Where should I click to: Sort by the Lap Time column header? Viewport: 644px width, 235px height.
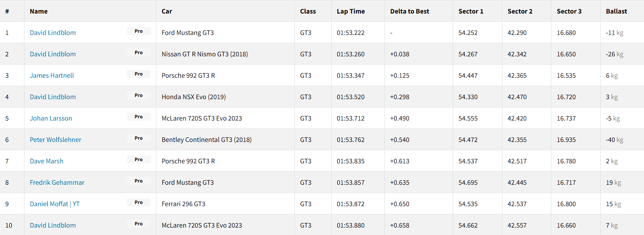click(351, 11)
